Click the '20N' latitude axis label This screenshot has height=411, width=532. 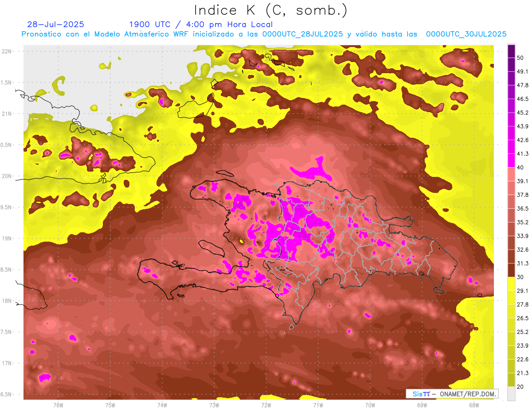(x=7, y=176)
